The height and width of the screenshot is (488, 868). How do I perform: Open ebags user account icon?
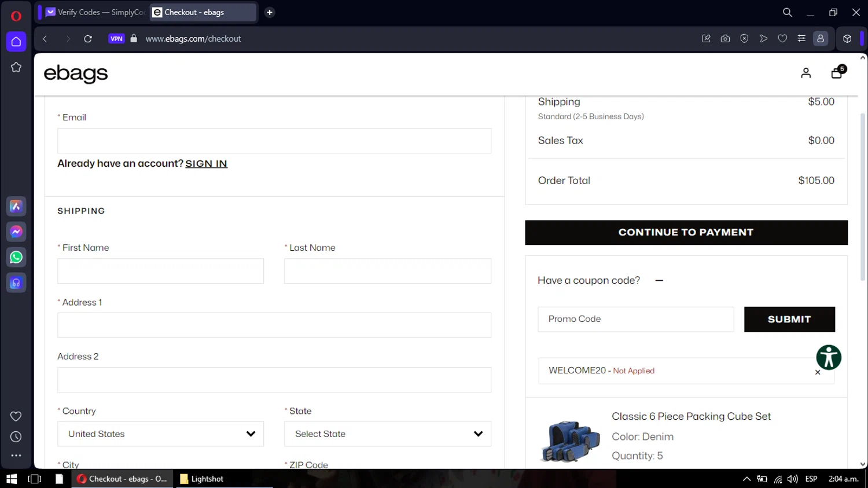click(x=806, y=73)
